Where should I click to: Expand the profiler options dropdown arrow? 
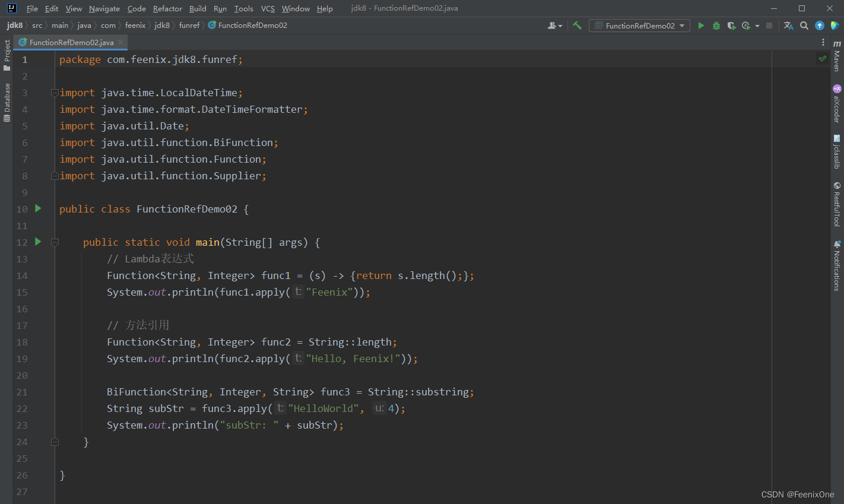click(757, 26)
